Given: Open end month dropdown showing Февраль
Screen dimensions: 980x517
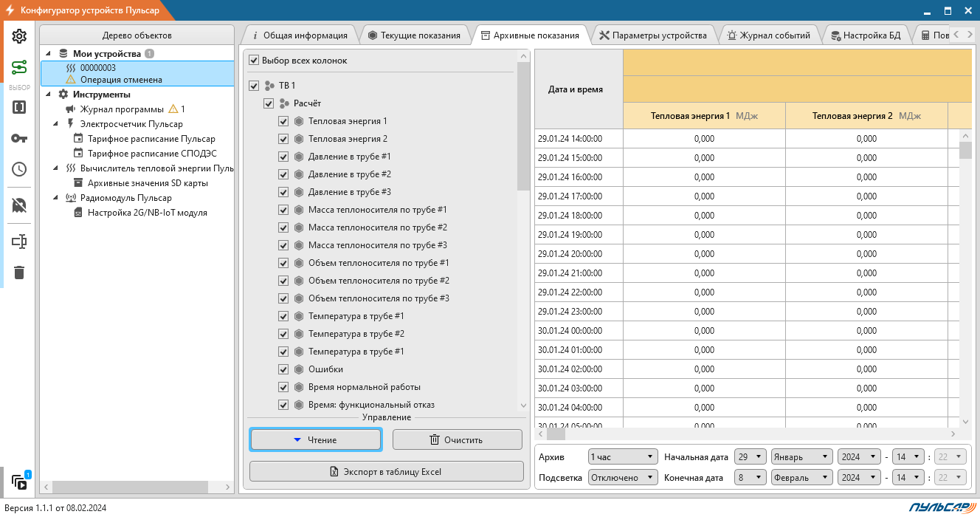Looking at the screenshot, I should click(801, 478).
